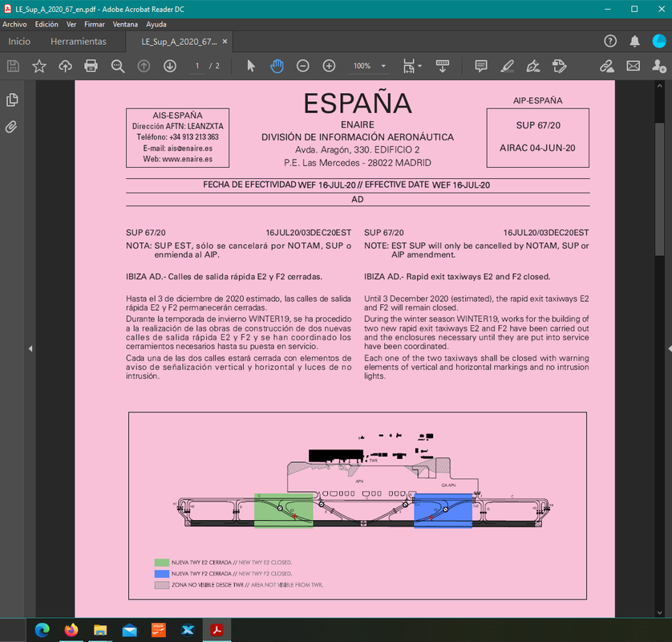Image resolution: width=672 pixels, height=642 pixels.
Task: Click the blue F2 closed area on chart
Action: 443,510
